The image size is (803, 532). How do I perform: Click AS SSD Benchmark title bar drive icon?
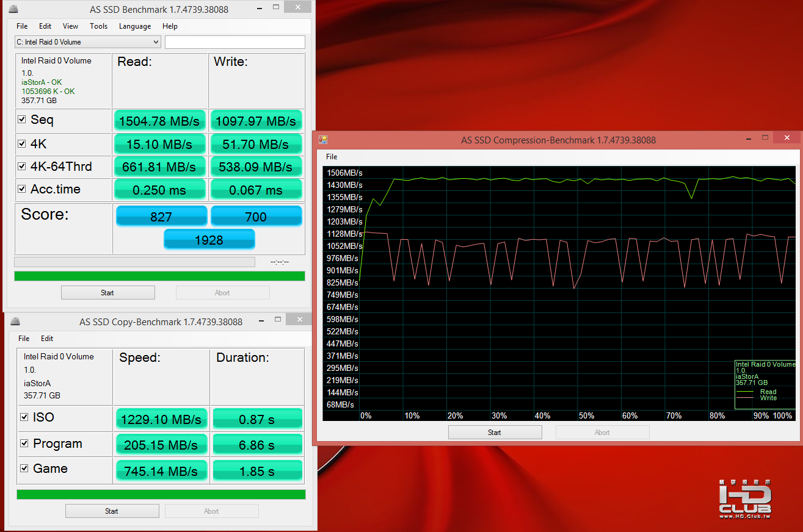coord(14,9)
